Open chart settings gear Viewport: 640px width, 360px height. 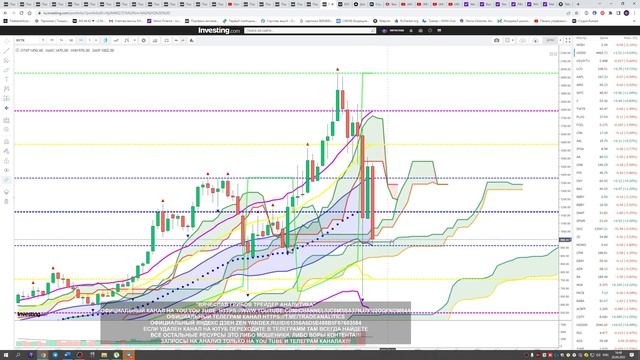(x=144, y=40)
